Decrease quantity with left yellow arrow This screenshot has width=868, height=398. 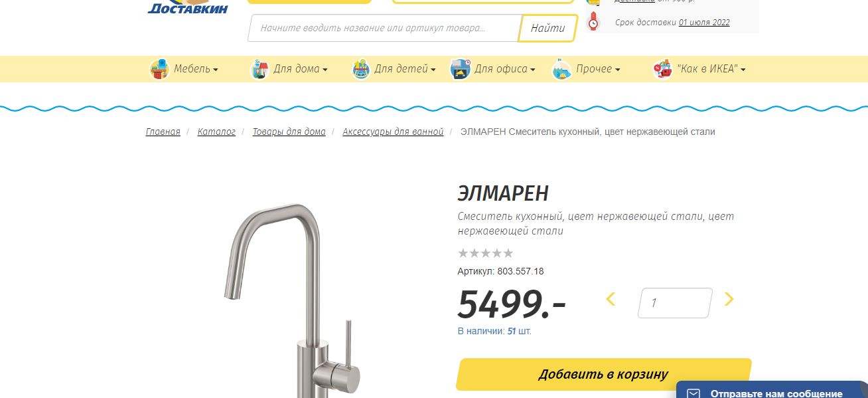click(611, 300)
